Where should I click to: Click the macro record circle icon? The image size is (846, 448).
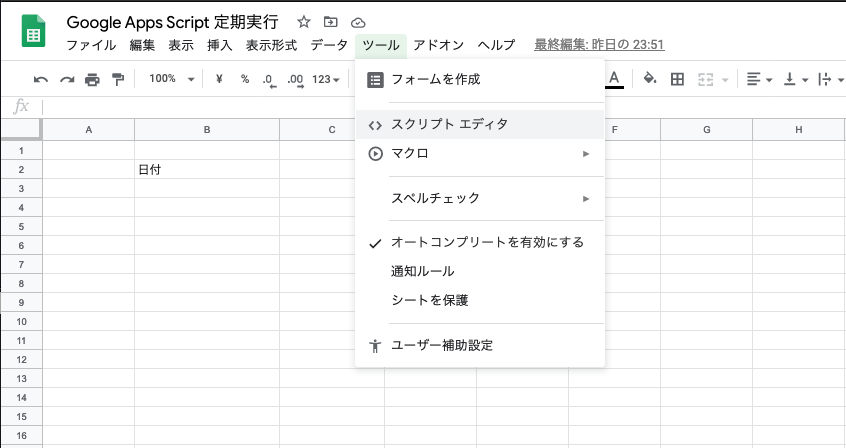(x=375, y=154)
